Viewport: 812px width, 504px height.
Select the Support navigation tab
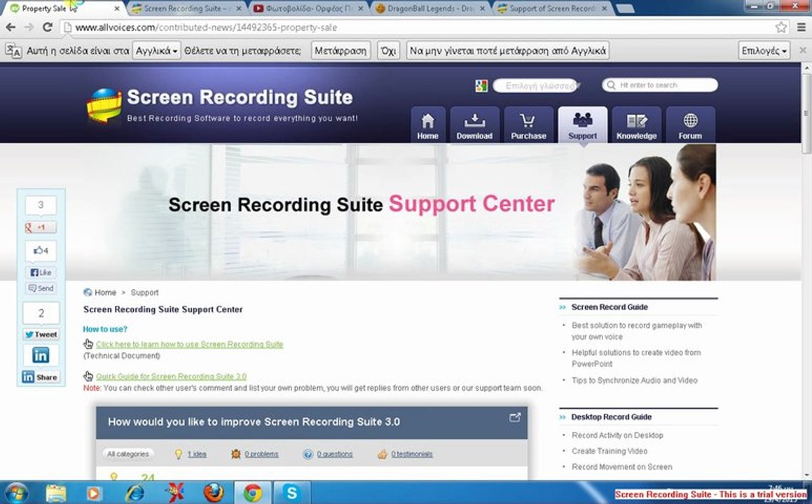583,125
